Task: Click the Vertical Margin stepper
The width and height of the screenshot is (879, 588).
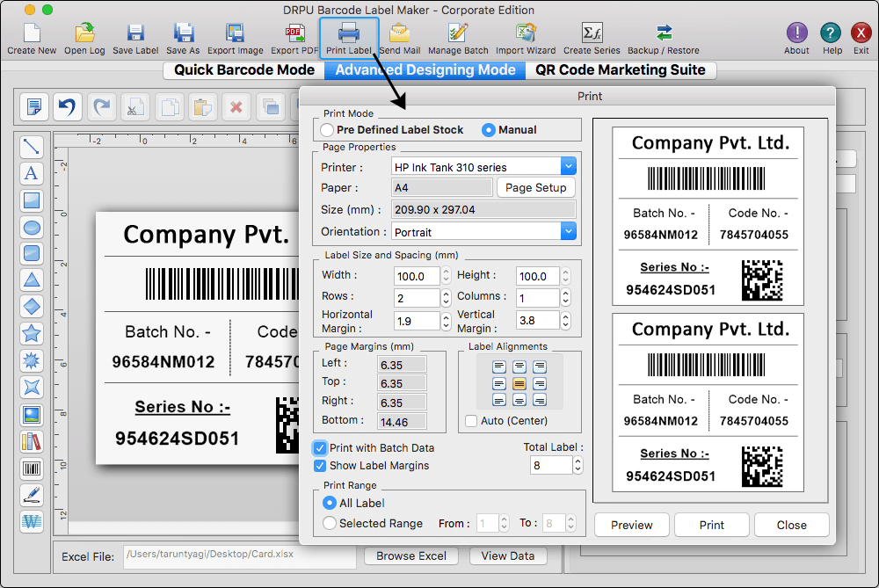Action: pyautogui.click(x=565, y=321)
